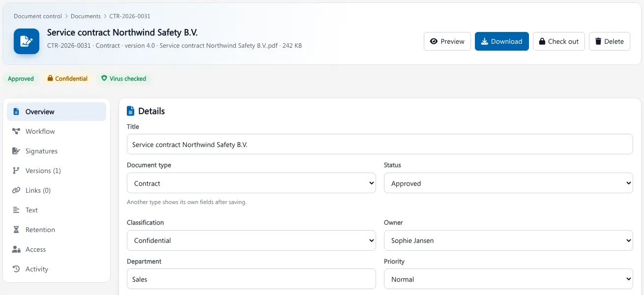This screenshot has width=644, height=295.
Task: Click the Department input field
Action: (x=251, y=279)
